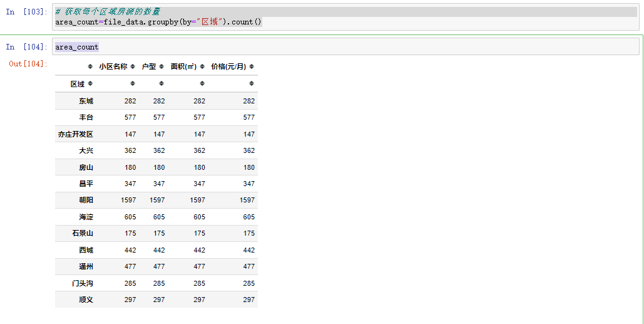Sort arrows below 价格(元/月) in 区域 row
Screen dimensions: 644x324
(x=252, y=83)
